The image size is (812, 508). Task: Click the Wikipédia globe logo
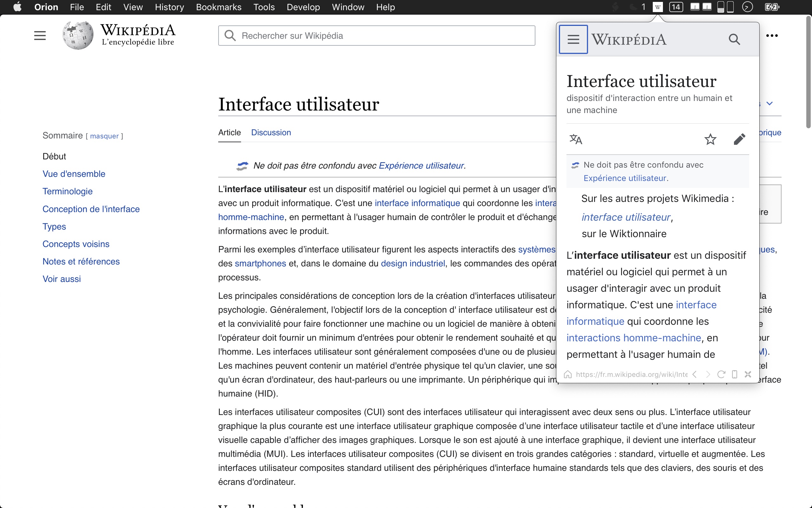pos(78,35)
